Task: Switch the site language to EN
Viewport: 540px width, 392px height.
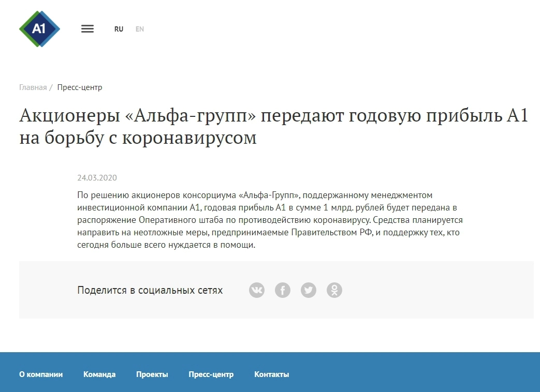Action: [x=140, y=29]
